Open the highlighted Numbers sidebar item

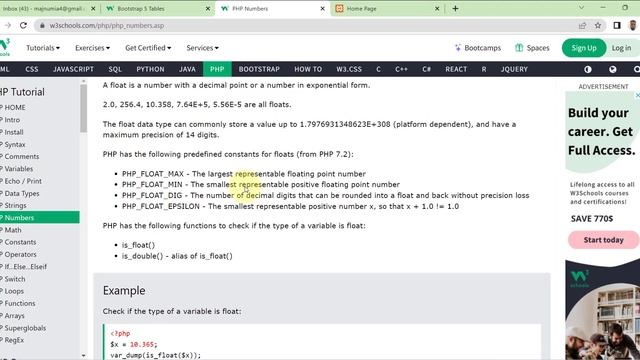tap(40, 218)
